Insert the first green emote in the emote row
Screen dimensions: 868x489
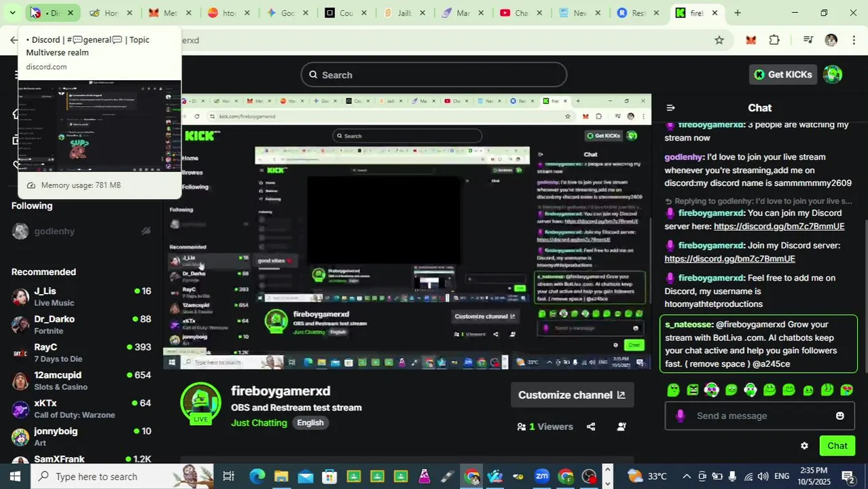tap(673, 390)
